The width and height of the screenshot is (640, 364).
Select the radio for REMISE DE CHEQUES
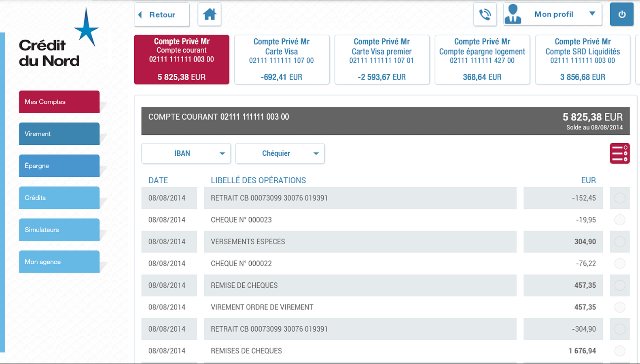[x=620, y=286]
